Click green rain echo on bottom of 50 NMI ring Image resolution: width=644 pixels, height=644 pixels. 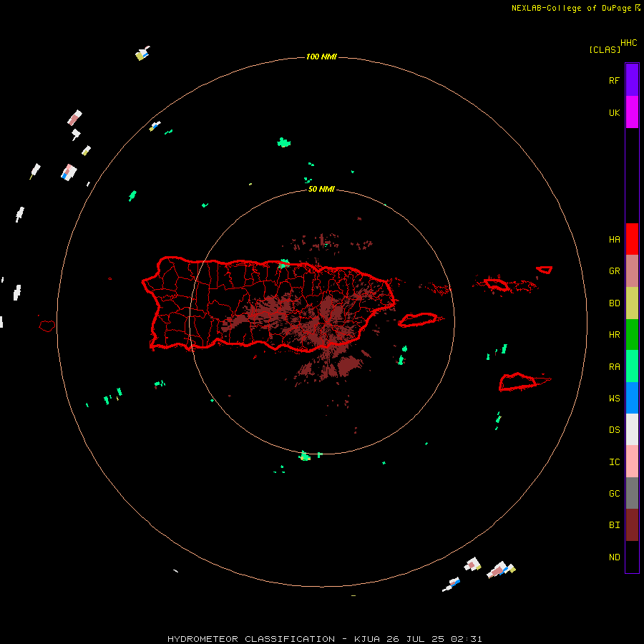click(304, 456)
